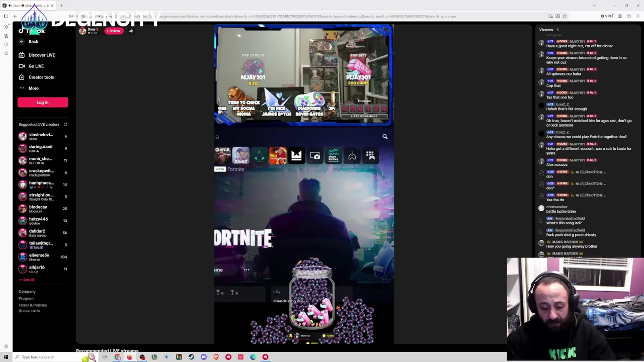This screenshot has height=362, width=644.
Task: Click the red Log in button
Action: pos(43,103)
